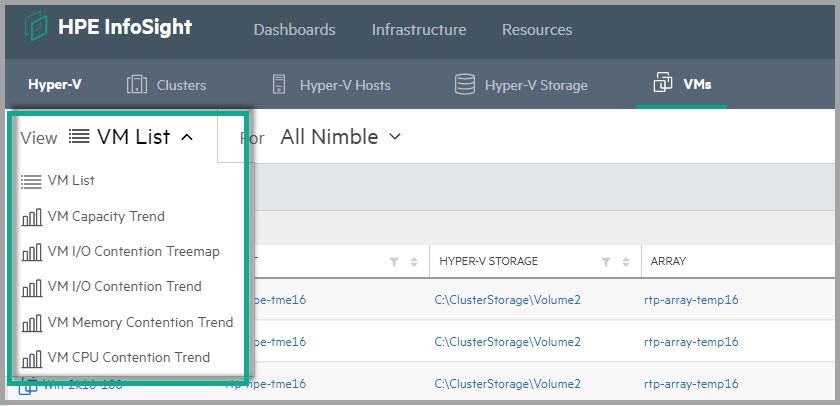Open second row rtp-array-temp16 link

click(x=691, y=342)
